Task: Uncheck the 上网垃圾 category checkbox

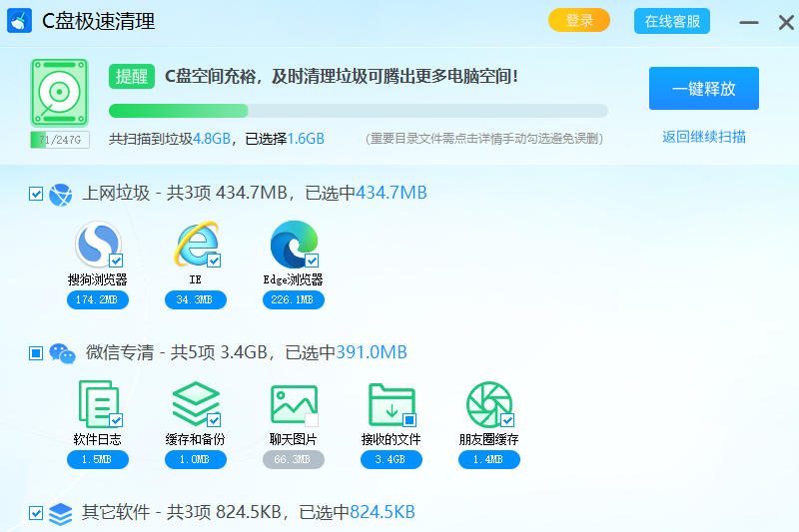Action: [36, 194]
